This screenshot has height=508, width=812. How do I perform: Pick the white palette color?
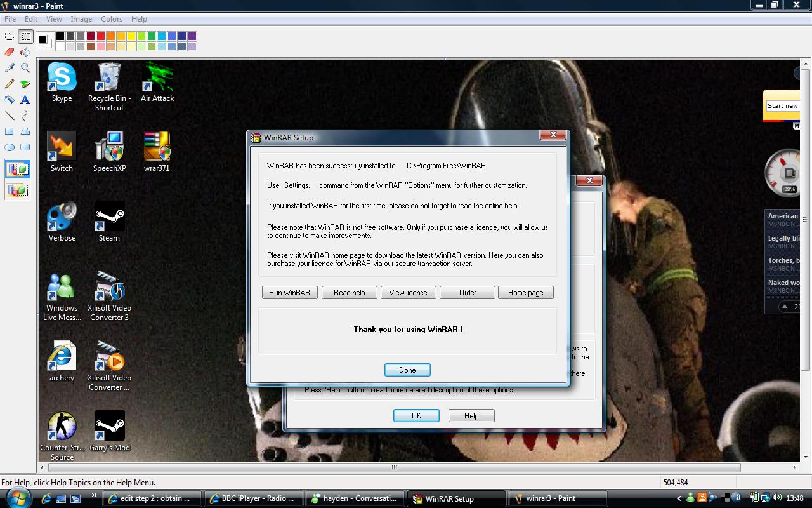coord(60,46)
